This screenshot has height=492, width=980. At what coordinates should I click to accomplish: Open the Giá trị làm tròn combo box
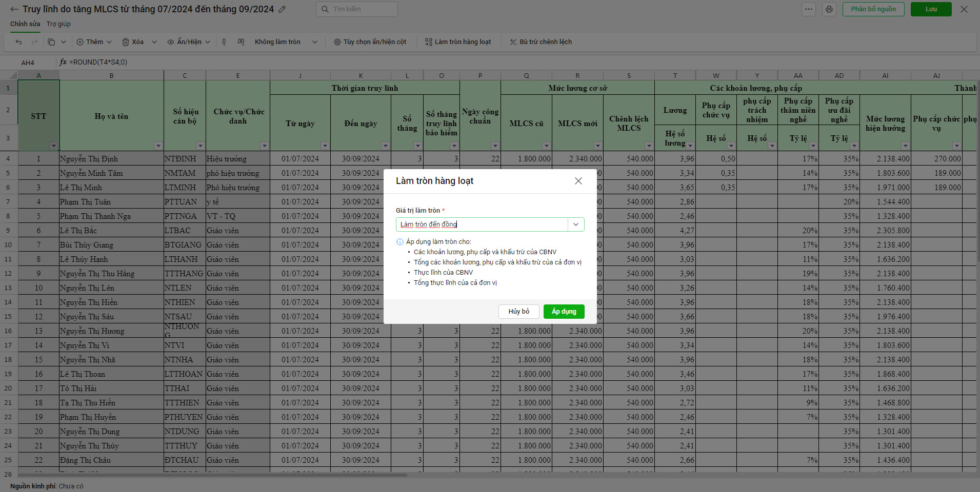click(490, 224)
